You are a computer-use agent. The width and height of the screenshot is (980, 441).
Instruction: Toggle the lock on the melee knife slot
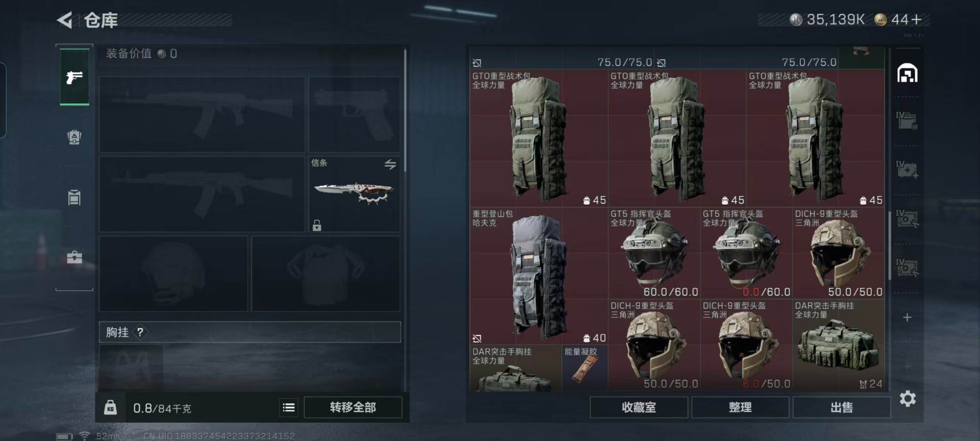click(x=317, y=225)
